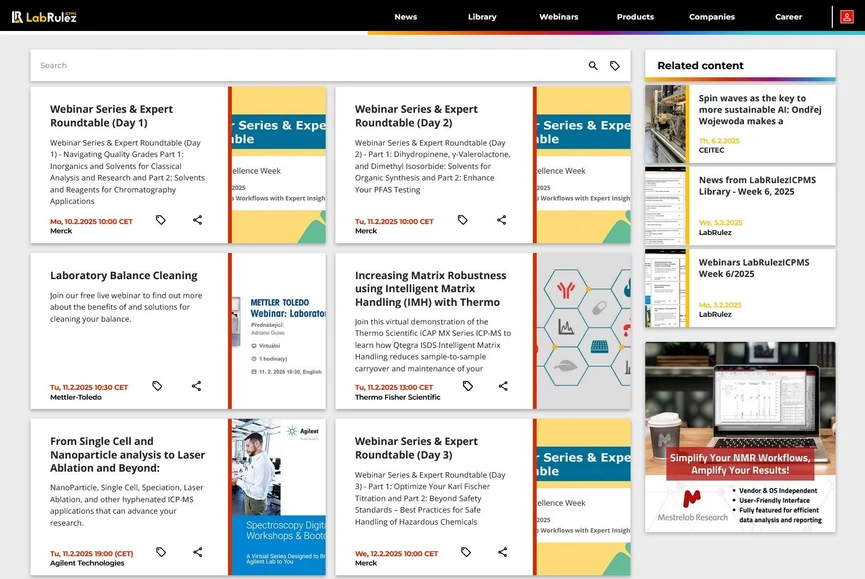This screenshot has height=579, width=865.
Task: Click the date Mo, 3.2.2025
Action: coord(720,305)
